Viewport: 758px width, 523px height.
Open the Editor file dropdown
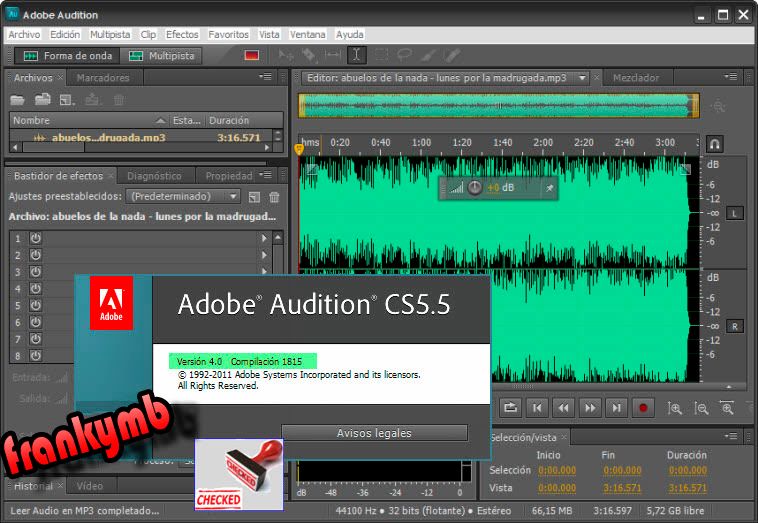(x=582, y=77)
